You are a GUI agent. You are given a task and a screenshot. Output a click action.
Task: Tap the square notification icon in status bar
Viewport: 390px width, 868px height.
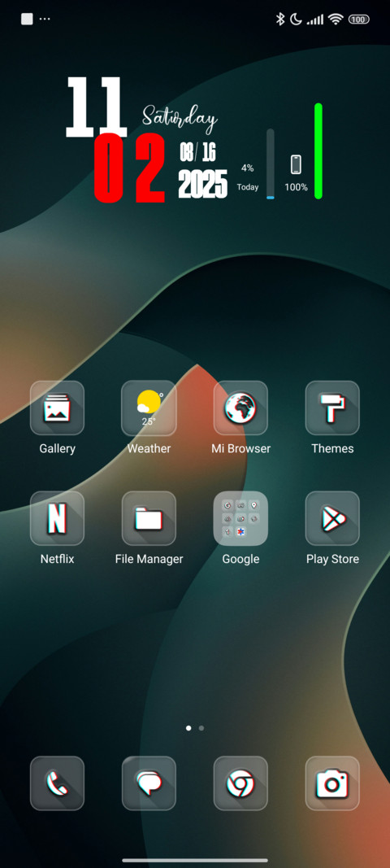click(x=27, y=19)
